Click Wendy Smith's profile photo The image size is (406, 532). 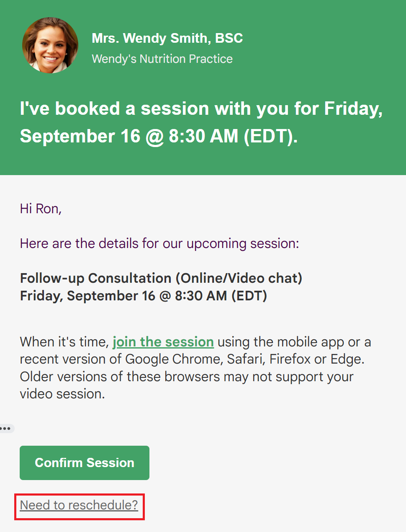[50, 45]
